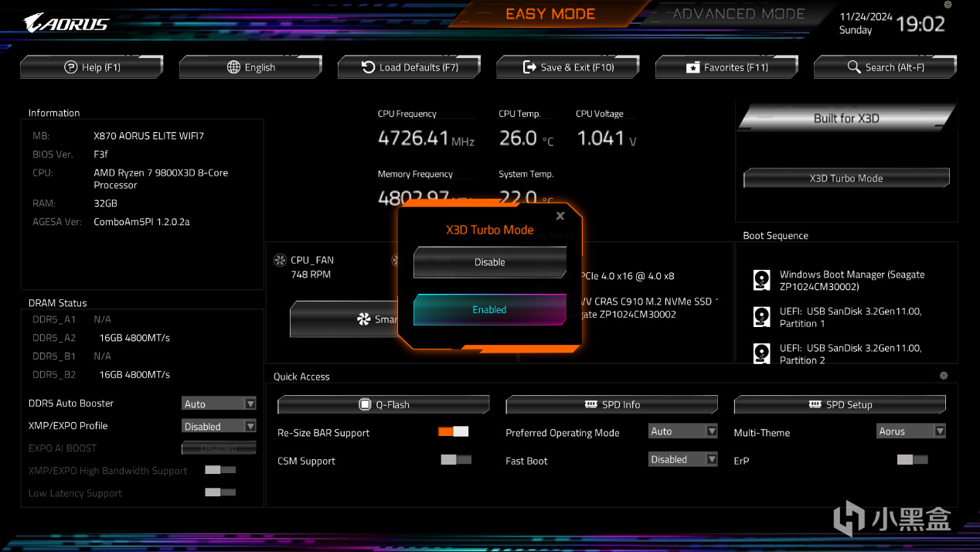The image size is (980, 552).
Task: Toggle the ErP switch
Action: [x=912, y=460]
